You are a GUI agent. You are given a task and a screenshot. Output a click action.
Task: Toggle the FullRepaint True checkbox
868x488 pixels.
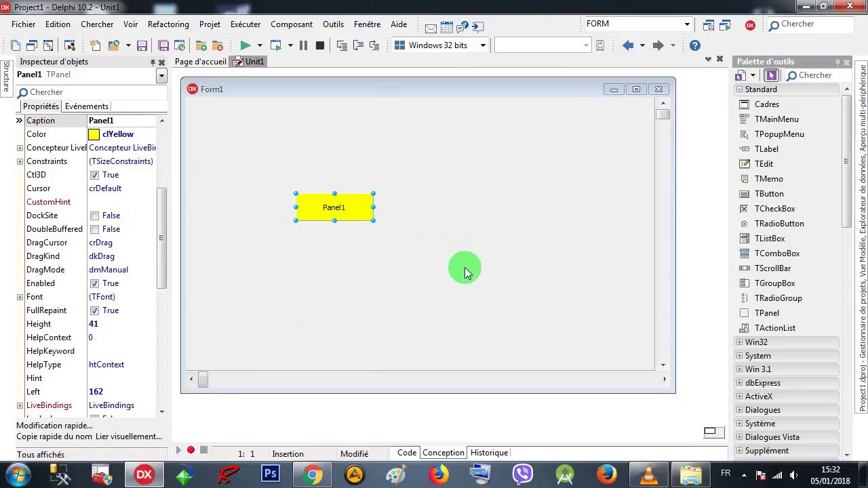pos(94,310)
